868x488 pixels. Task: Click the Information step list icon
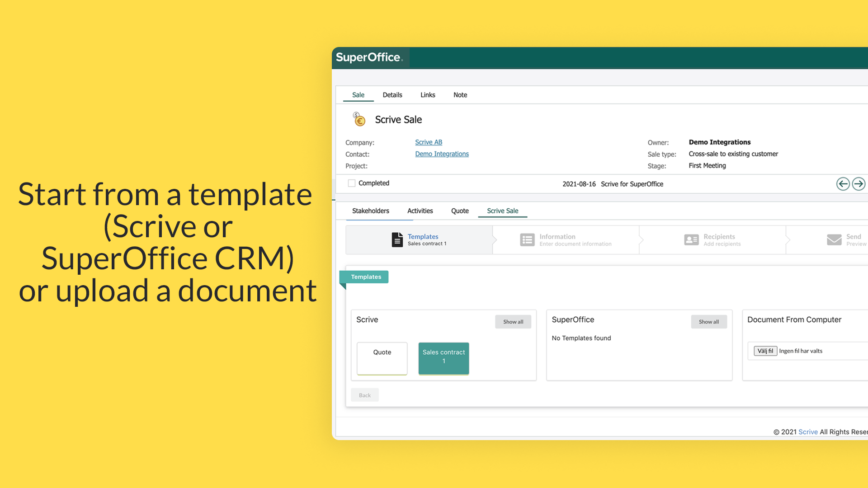point(527,239)
